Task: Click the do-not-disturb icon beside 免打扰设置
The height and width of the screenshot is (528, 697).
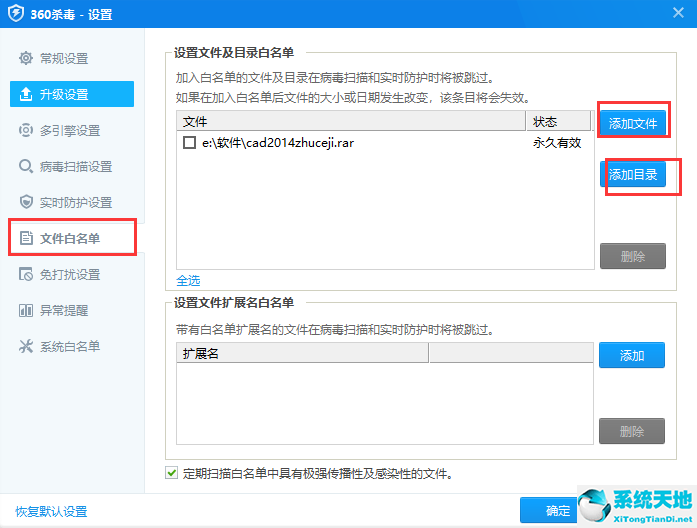Action: click(26, 274)
